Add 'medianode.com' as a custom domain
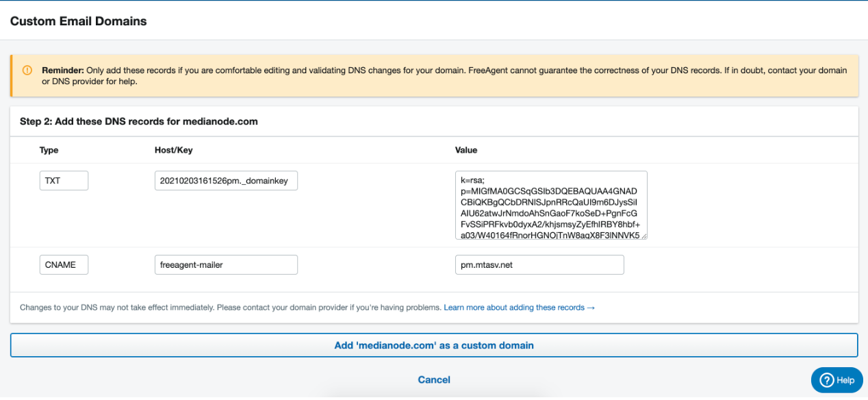This screenshot has width=868, height=400. [x=434, y=345]
